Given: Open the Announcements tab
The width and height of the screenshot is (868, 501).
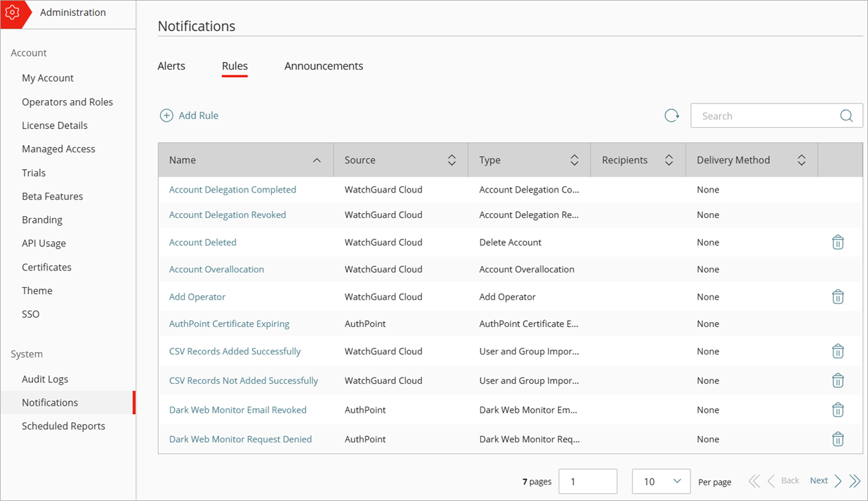Looking at the screenshot, I should point(323,66).
